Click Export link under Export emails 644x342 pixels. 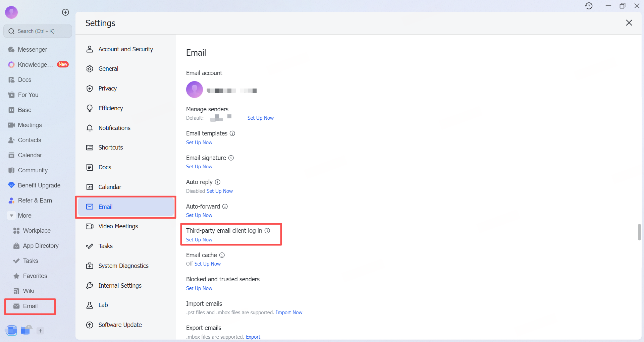pos(253,337)
